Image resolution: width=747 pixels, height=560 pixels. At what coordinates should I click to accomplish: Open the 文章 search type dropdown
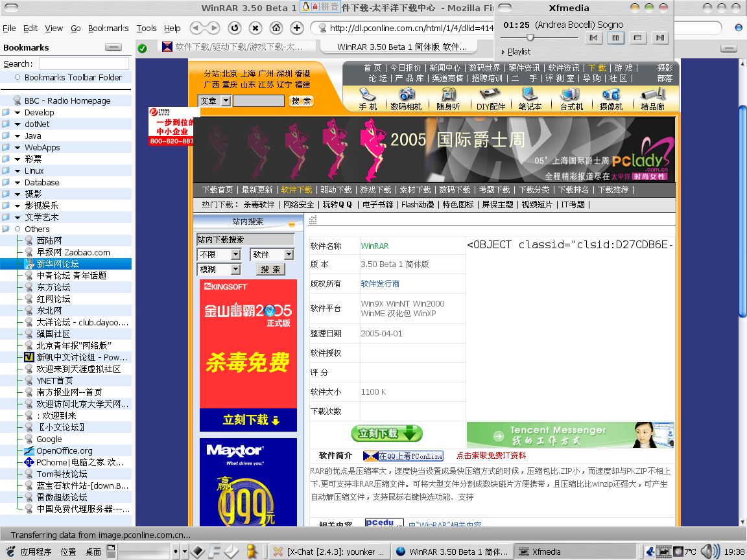(x=215, y=101)
